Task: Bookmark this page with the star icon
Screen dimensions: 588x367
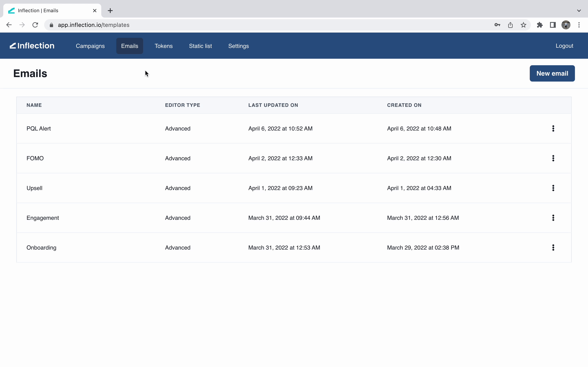Action: coord(523,25)
